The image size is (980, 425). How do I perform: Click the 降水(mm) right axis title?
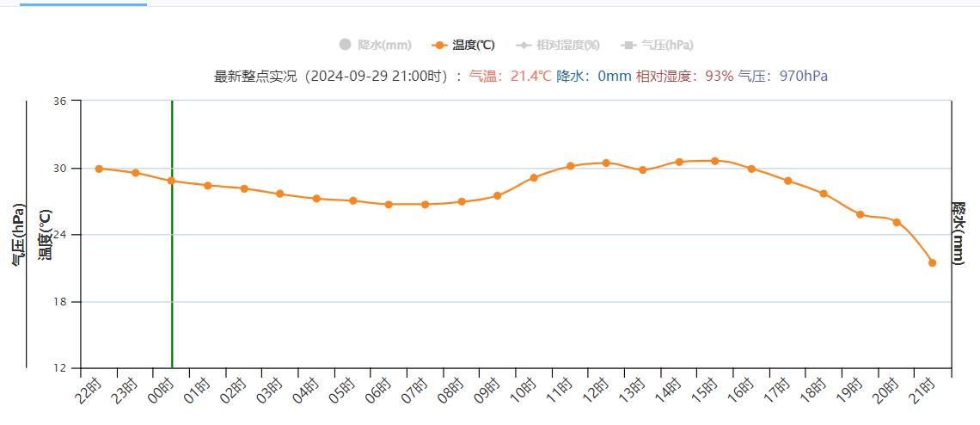point(959,233)
